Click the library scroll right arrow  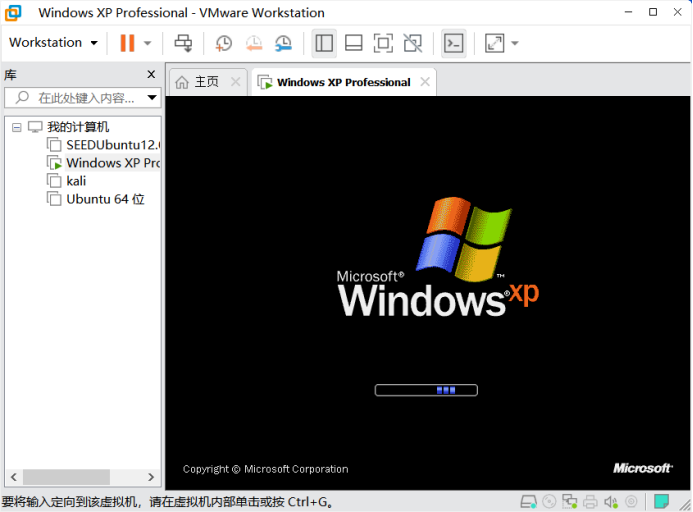point(151,477)
